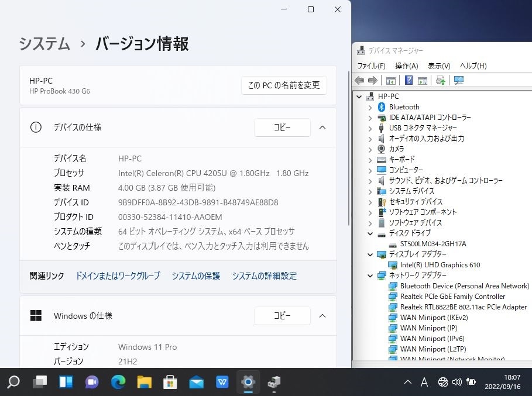This screenshot has height=396, width=532.
Task: Click Update driver icon in Device Manager toolbar
Action: point(440,80)
